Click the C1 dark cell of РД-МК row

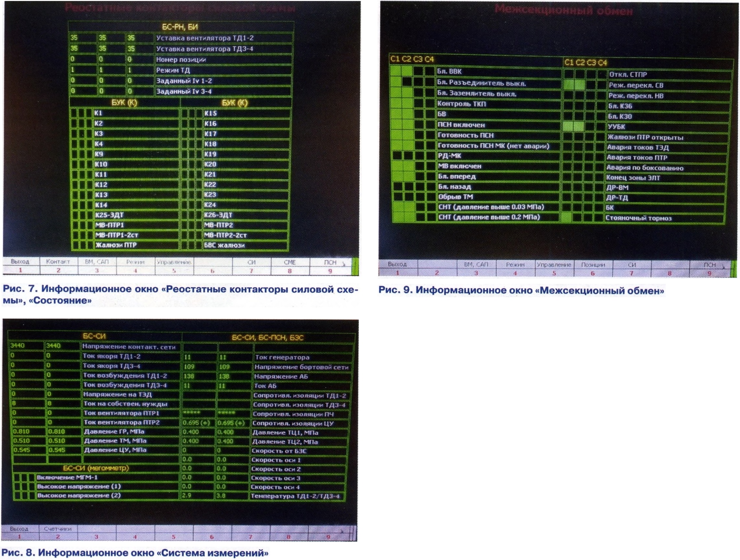coord(397,156)
